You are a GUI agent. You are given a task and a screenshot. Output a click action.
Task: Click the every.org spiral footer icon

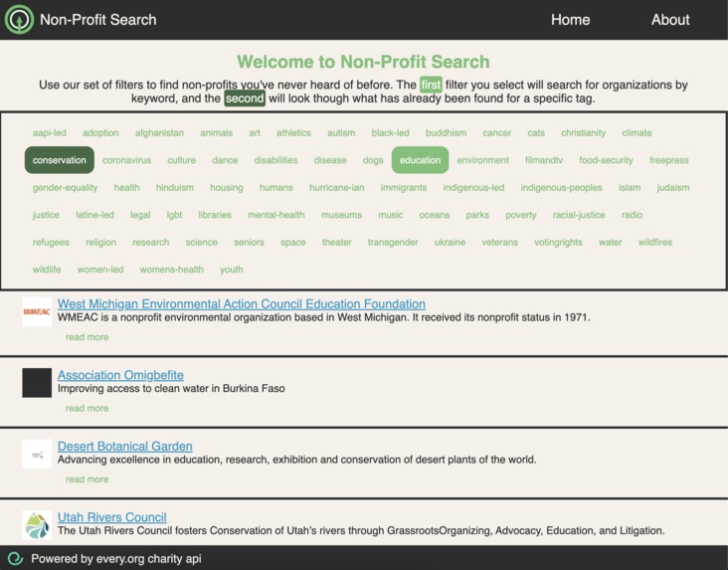(15, 558)
